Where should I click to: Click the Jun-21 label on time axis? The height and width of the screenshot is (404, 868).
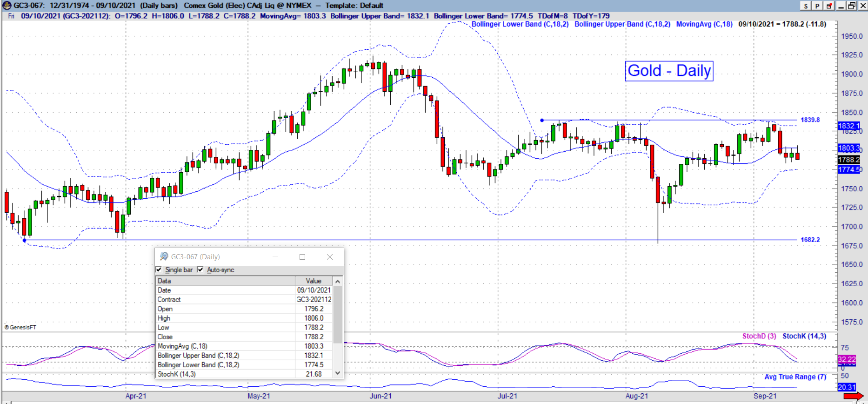pos(381,396)
